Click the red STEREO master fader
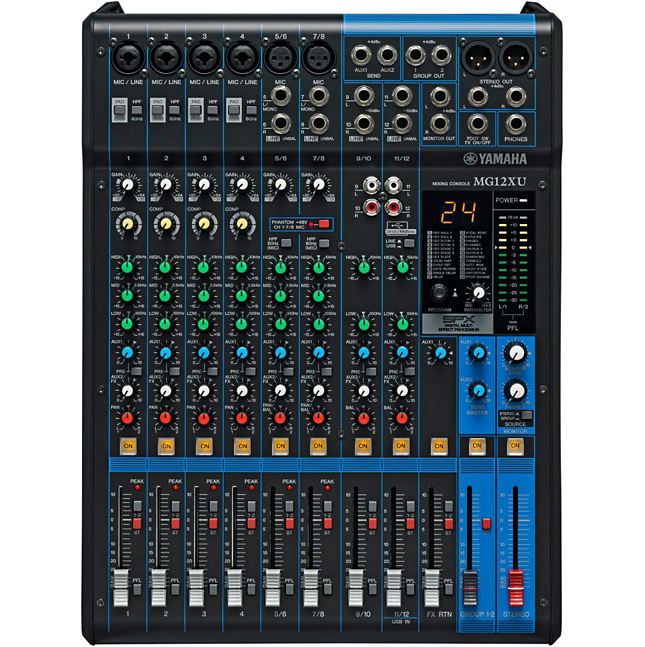This screenshot has height=647, width=645. (515, 588)
